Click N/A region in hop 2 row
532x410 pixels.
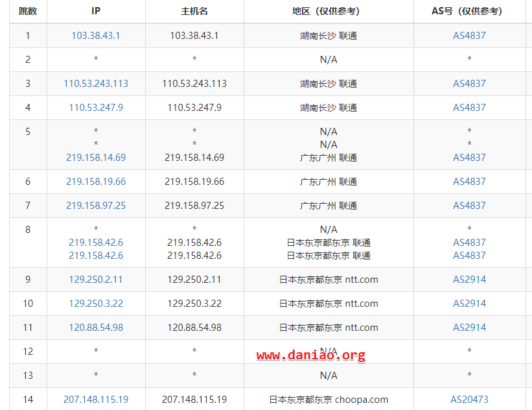[x=329, y=60]
